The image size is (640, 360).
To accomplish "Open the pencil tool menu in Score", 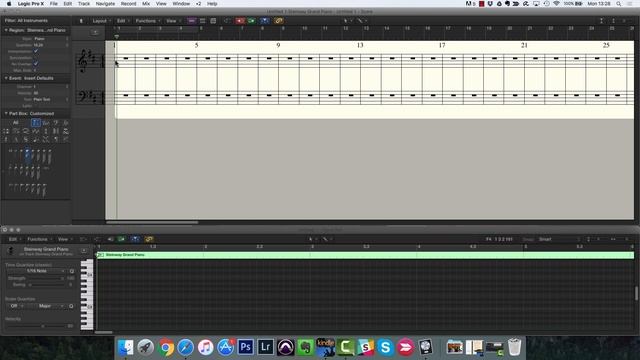I will pos(361,21).
